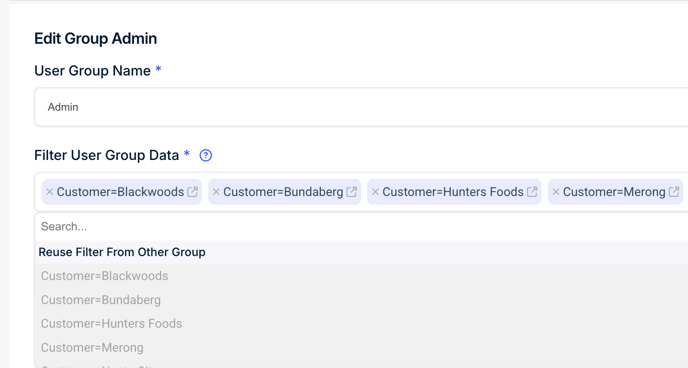Show help for Filter User Group Data
Viewport: 688px width, 368px height.
tap(206, 156)
